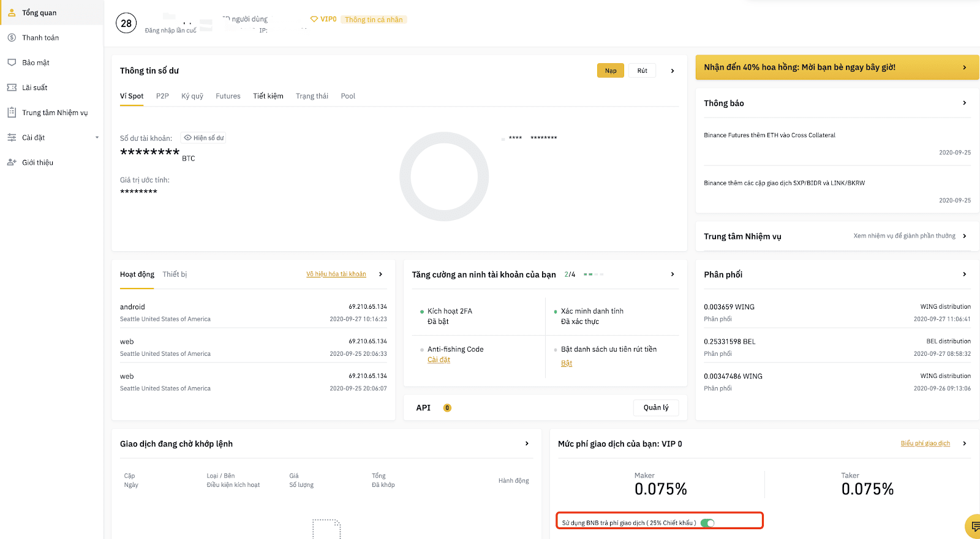Switch to the Futures tab
980x539 pixels.
[228, 96]
